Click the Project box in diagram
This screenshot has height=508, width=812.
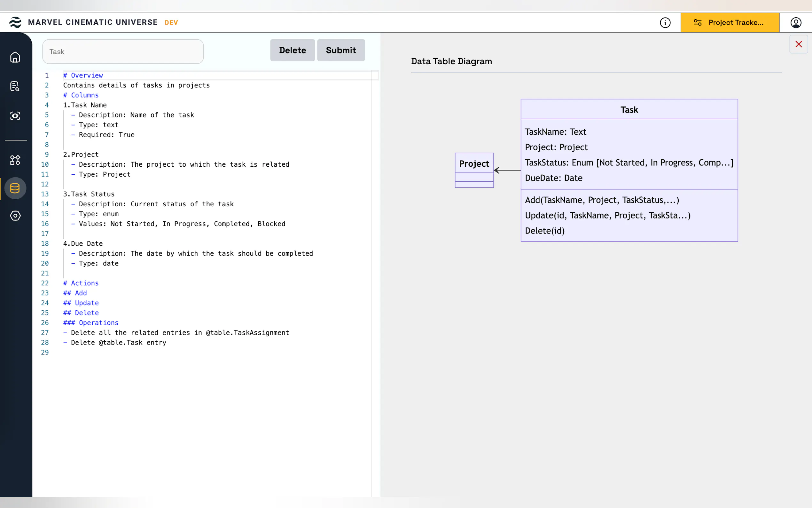(474, 164)
